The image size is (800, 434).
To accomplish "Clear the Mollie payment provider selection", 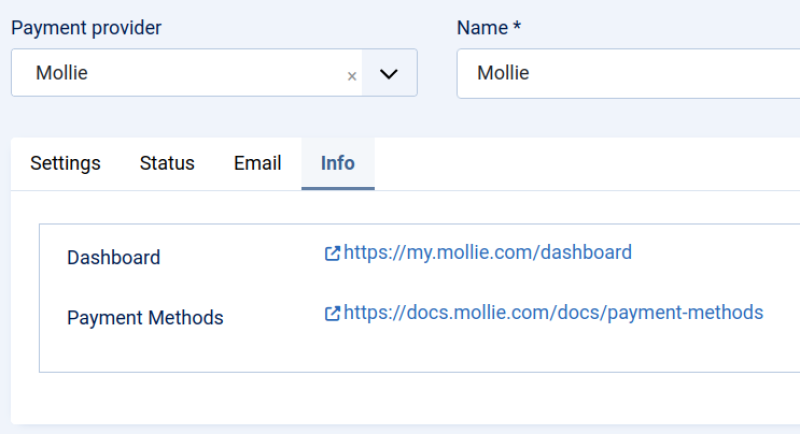I will click(352, 76).
